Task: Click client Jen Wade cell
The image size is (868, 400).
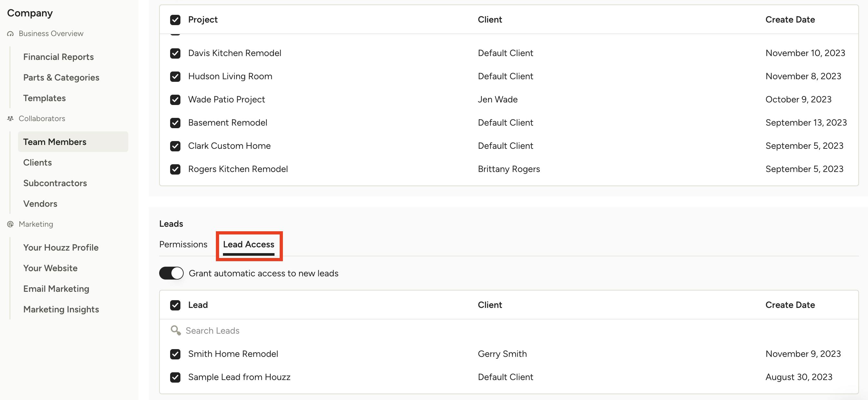Action: [x=498, y=100]
